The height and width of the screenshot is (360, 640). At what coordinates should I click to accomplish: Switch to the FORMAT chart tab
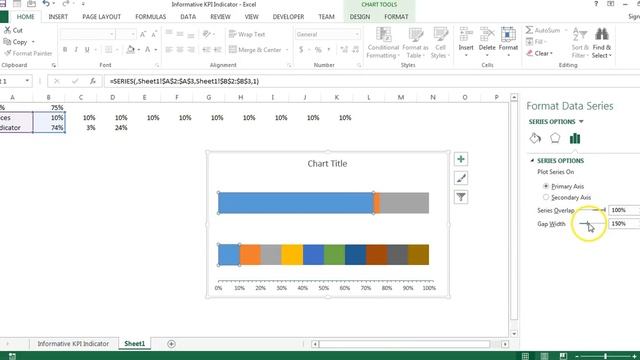coord(396,17)
